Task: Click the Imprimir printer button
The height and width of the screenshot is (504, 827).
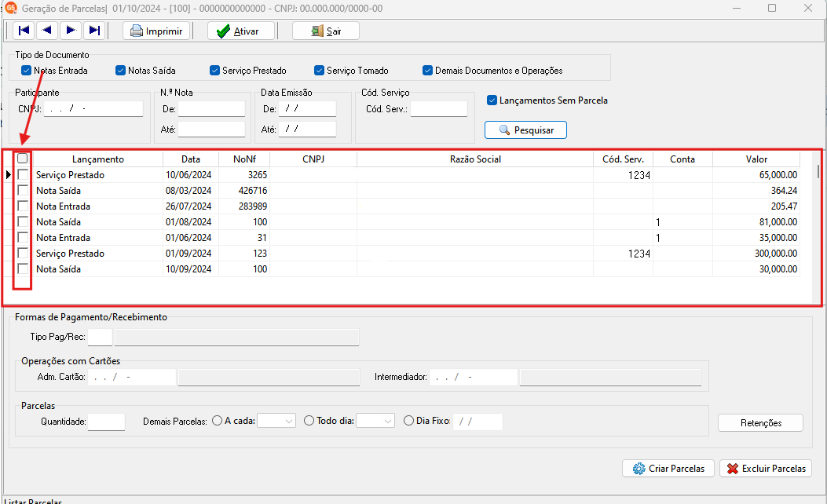Action: pyautogui.click(x=156, y=31)
